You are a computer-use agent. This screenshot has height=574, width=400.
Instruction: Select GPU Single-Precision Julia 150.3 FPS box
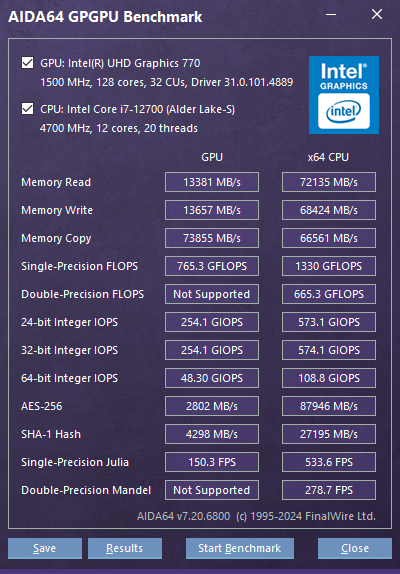[212, 462]
